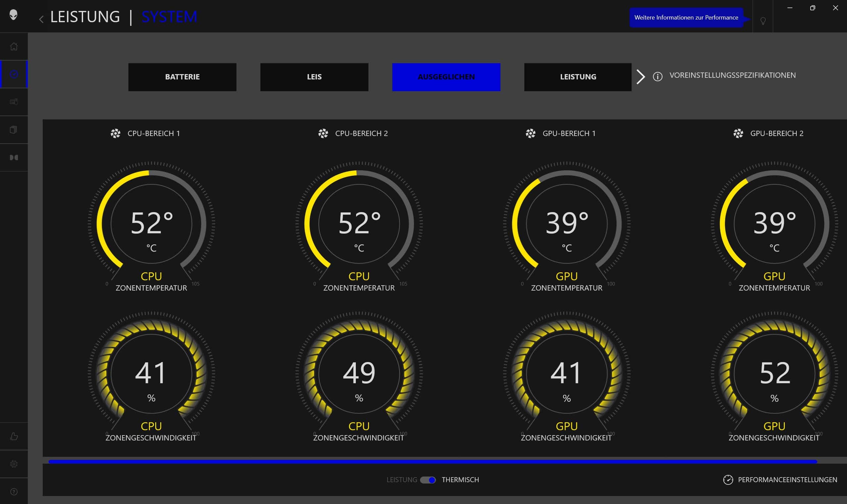Click the SYSTEM header label
The width and height of the screenshot is (847, 504).
pos(169,17)
